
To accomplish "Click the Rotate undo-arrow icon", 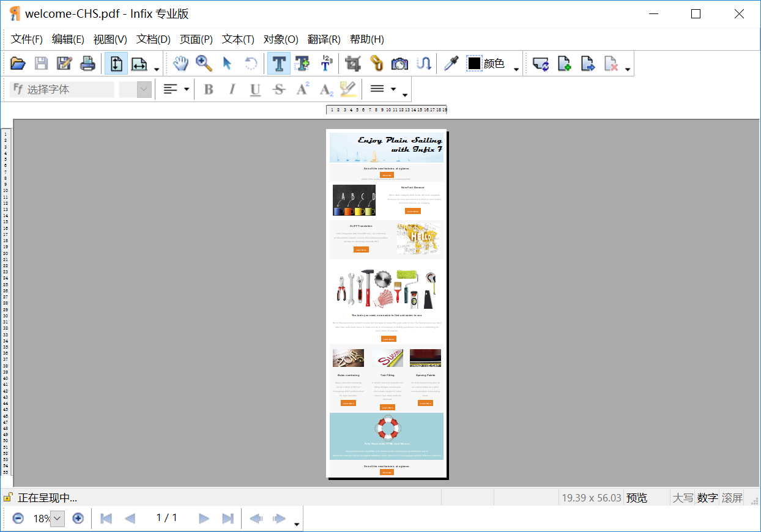I will (251, 64).
